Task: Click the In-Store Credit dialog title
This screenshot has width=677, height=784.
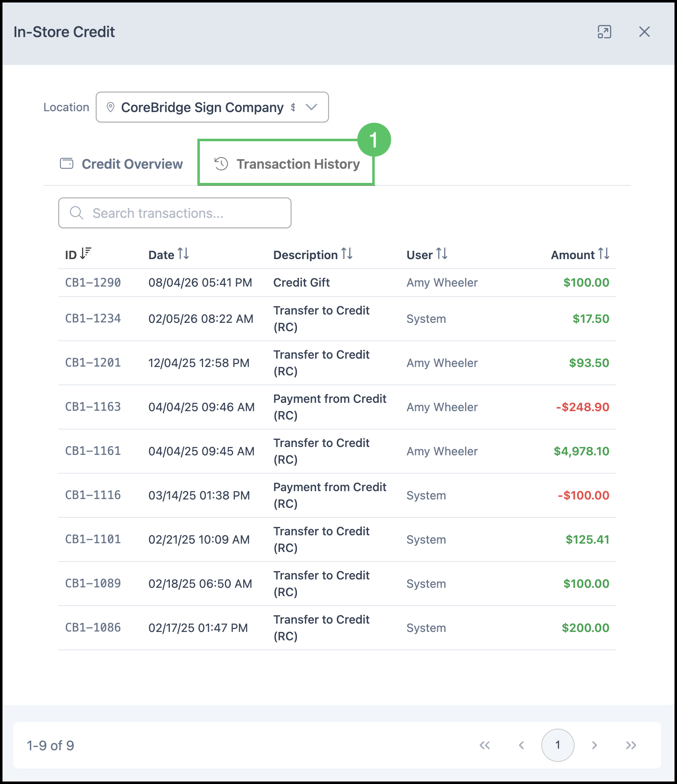Action: click(64, 32)
